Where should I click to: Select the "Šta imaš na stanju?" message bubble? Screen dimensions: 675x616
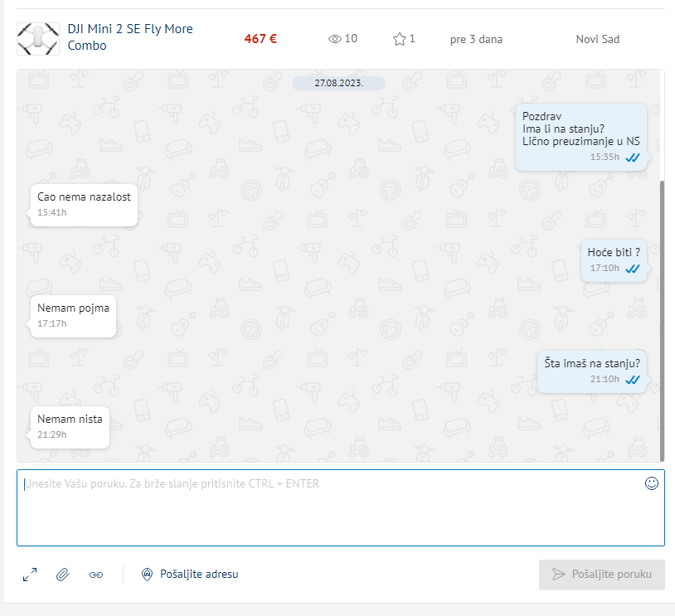pyautogui.click(x=592, y=371)
